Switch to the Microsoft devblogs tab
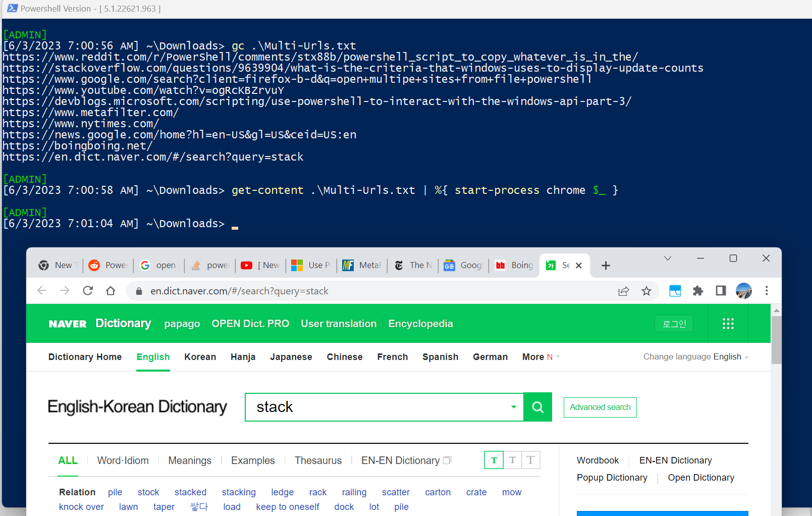 pyautogui.click(x=311, y=266)
